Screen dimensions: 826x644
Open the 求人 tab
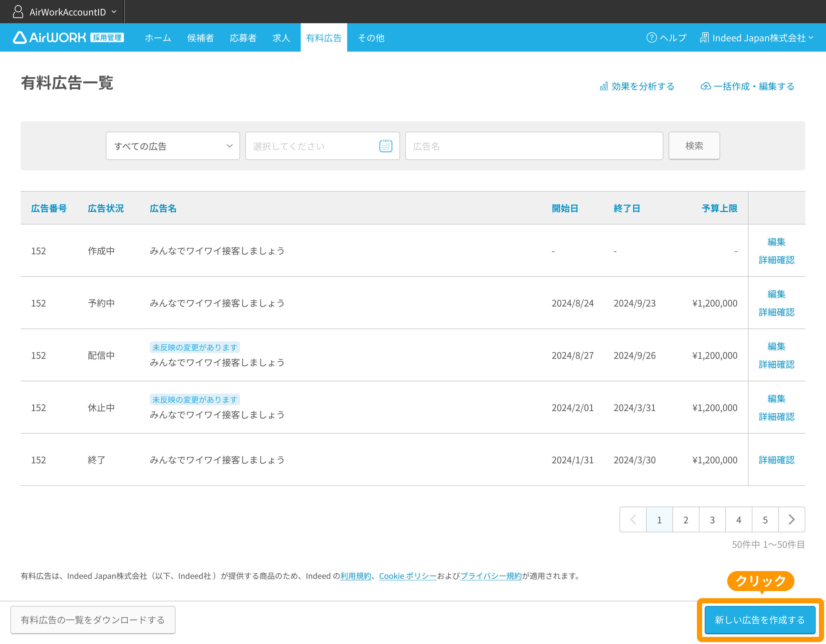(x=281, y=37)
